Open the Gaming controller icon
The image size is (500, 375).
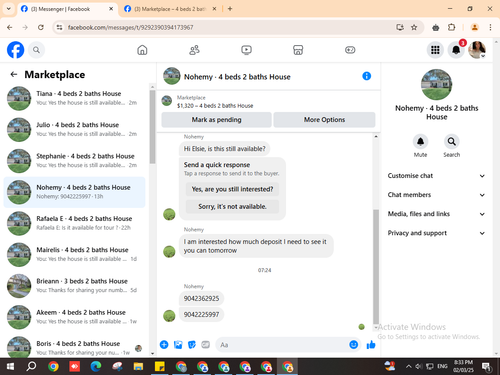click(x=350, y=50)
